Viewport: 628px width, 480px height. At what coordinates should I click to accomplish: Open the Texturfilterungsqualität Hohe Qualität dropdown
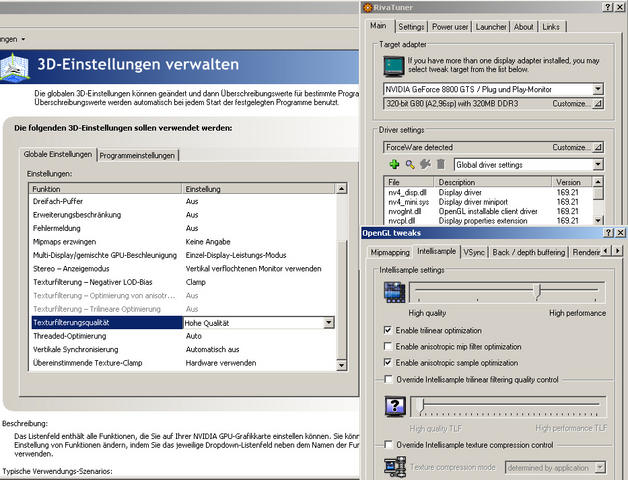(328, 323)
